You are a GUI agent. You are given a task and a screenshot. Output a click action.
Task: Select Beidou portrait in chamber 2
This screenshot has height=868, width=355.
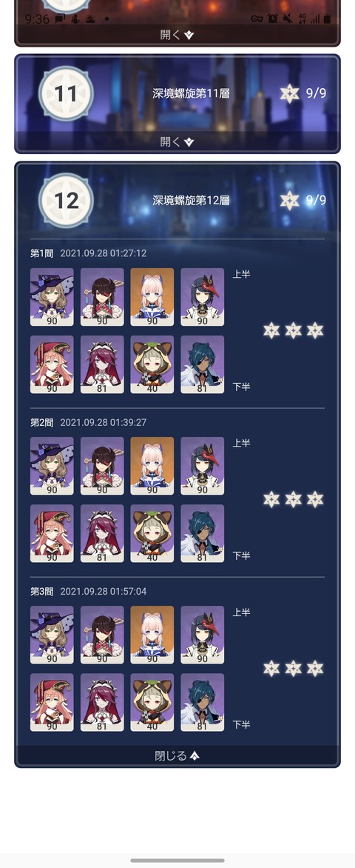(102, 466)
